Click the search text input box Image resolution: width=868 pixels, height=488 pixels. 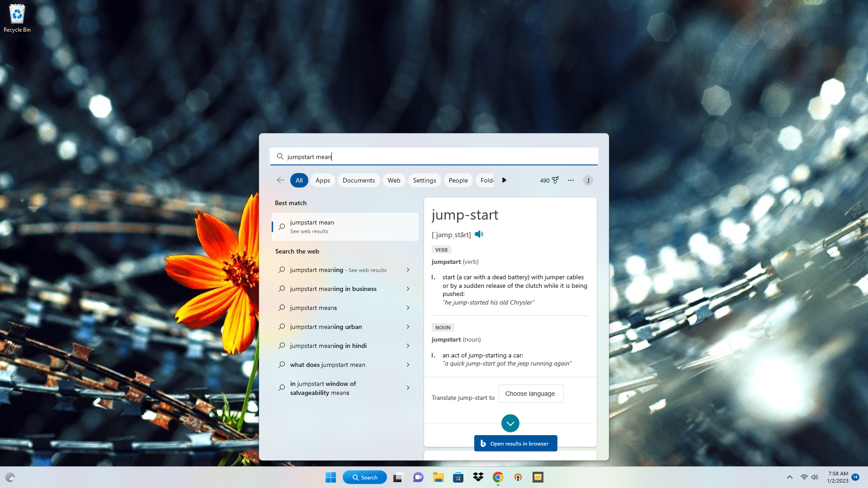(434, 157)
